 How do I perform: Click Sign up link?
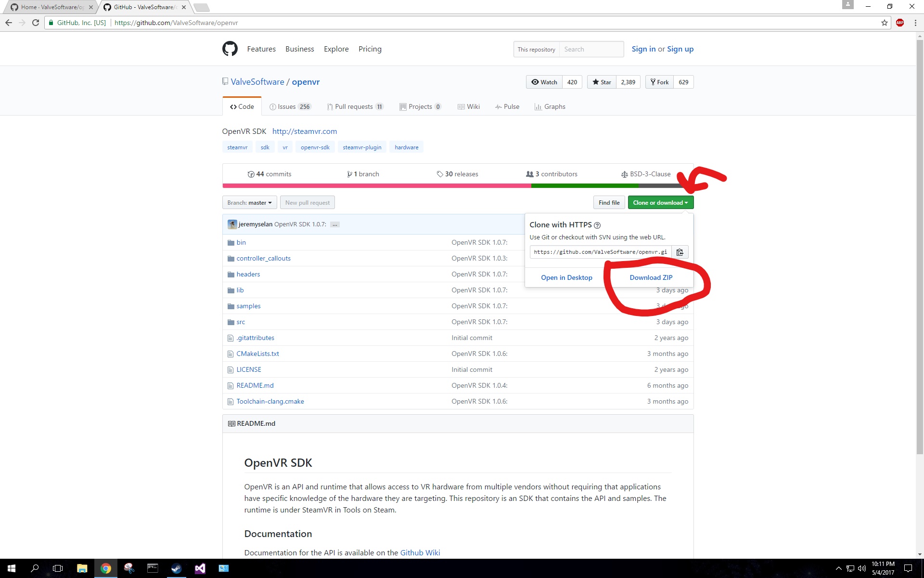tap(680, 49)
